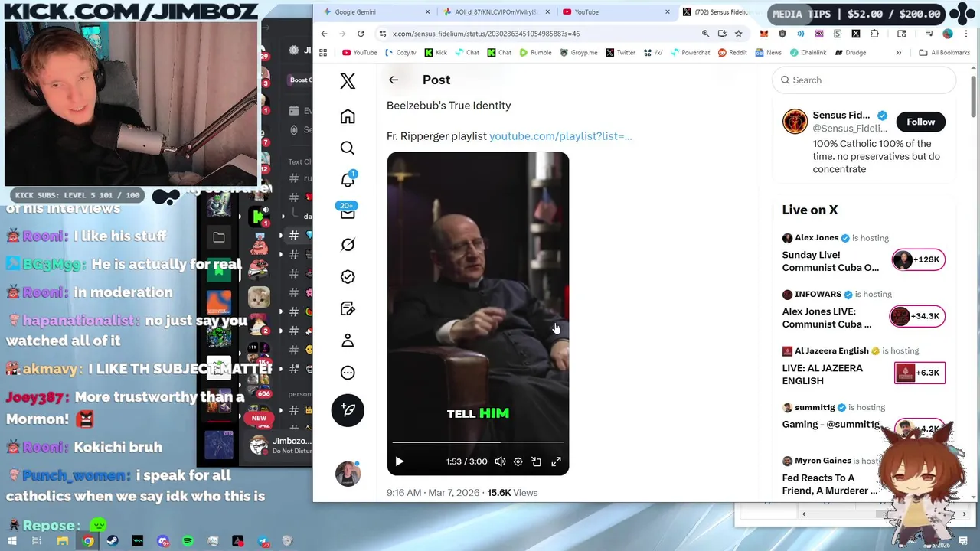Open Sensus Fidelium profile name
The height and width of the screenshot is (551, 980).
point(841,116)
